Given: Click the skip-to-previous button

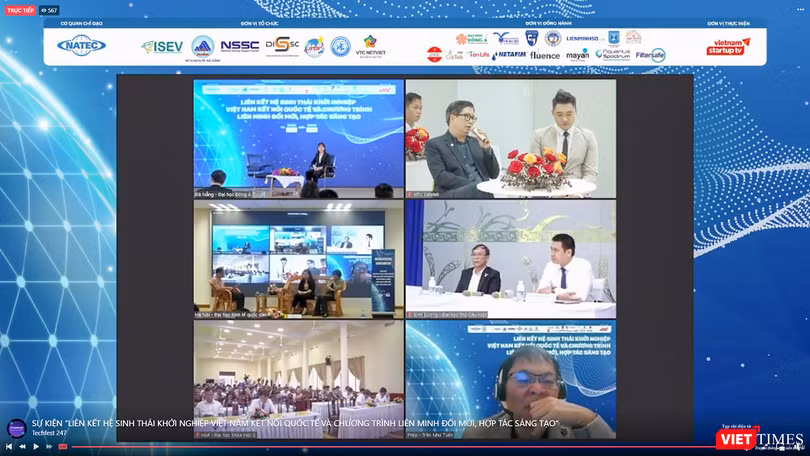Looking at the screenshot, I should point(9,447).
